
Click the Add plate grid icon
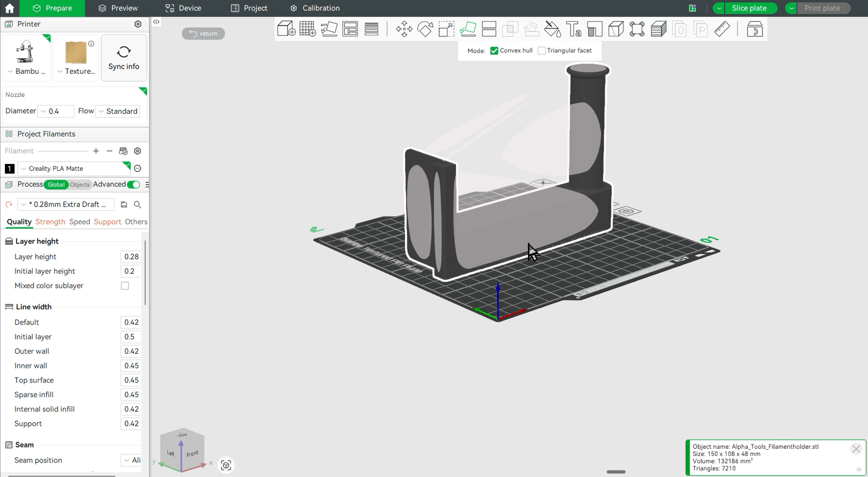[307, 29]
